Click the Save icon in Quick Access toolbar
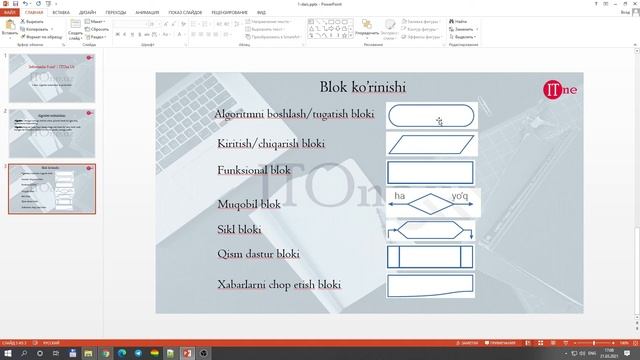This screenshot has width=640, height=360. (16, 4)
